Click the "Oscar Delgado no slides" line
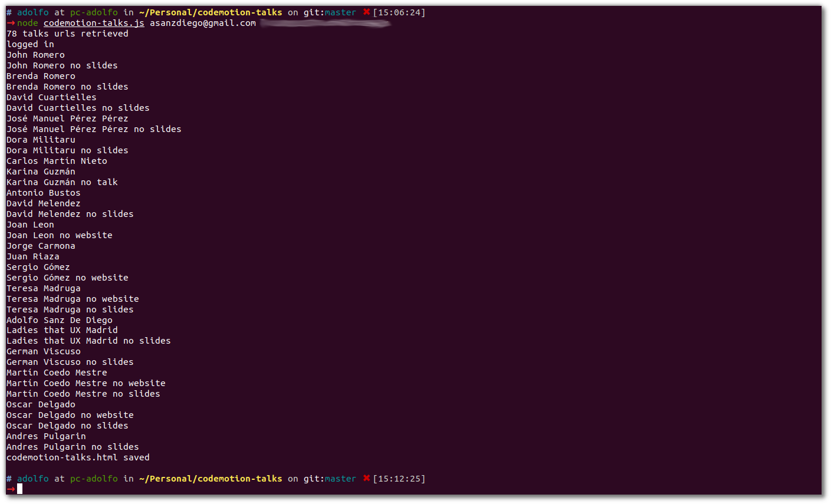The image size is (831, 504). coord(67,426)
